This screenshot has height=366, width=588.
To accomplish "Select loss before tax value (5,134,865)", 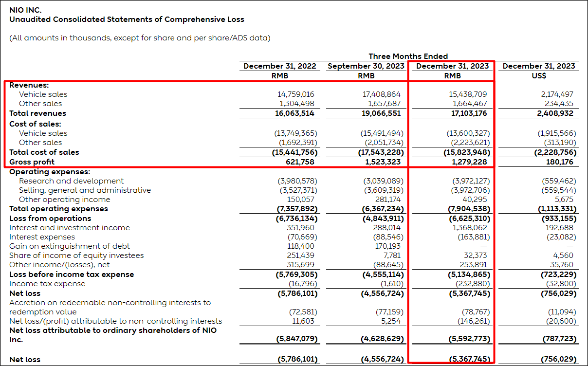I will [x=468, y=274].
